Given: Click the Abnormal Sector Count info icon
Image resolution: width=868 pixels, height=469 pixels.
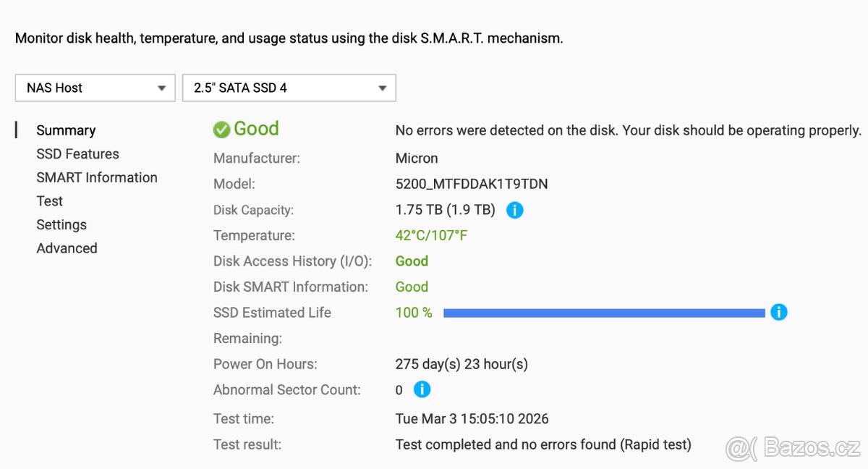Looking at the screenshot, I should (421, 389).
